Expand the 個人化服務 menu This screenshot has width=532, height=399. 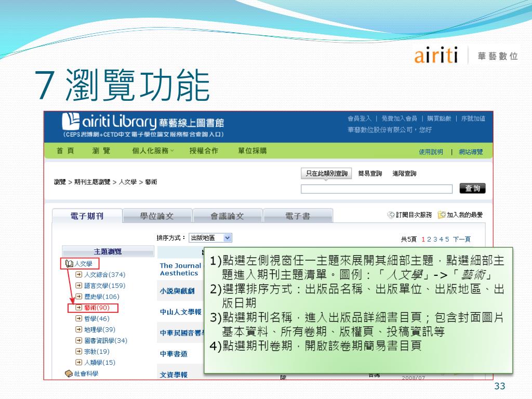point(153,151)
